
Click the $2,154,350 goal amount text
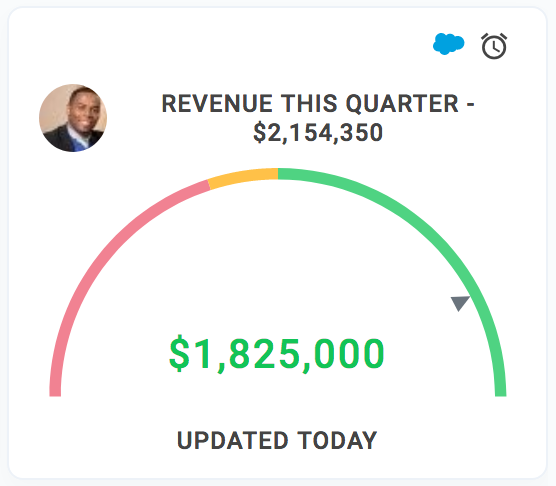tap(318, 133)
